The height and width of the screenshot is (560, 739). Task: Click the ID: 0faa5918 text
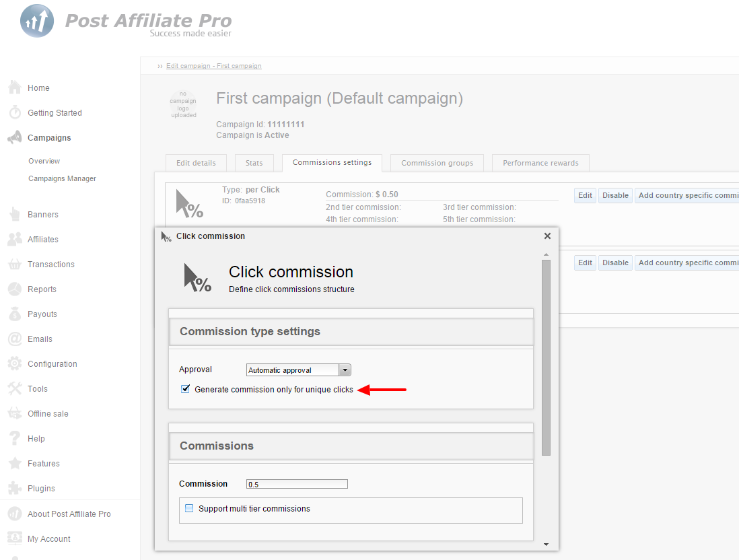pyautogui.click(x=244, y=201)
